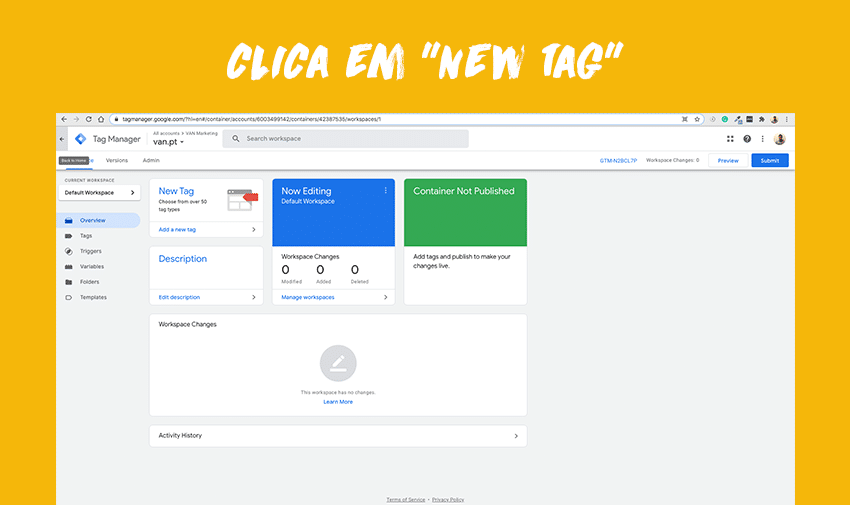Click the Templates icon in sidebar
This screenshot has width=850, height=505.
(69, 297)
